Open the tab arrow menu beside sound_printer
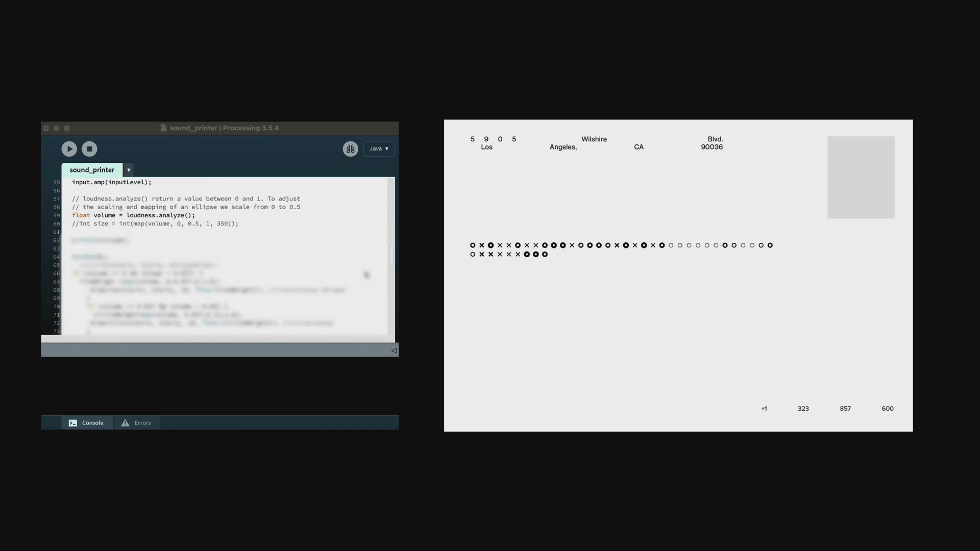The width and height of the screenshot is (980, 551). click(129, 170)
